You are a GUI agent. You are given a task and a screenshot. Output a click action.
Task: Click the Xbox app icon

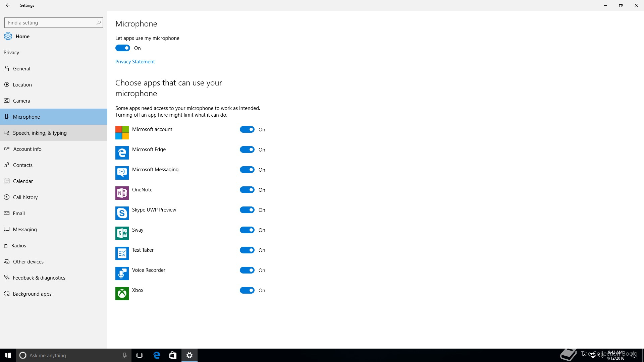(122, 294)
